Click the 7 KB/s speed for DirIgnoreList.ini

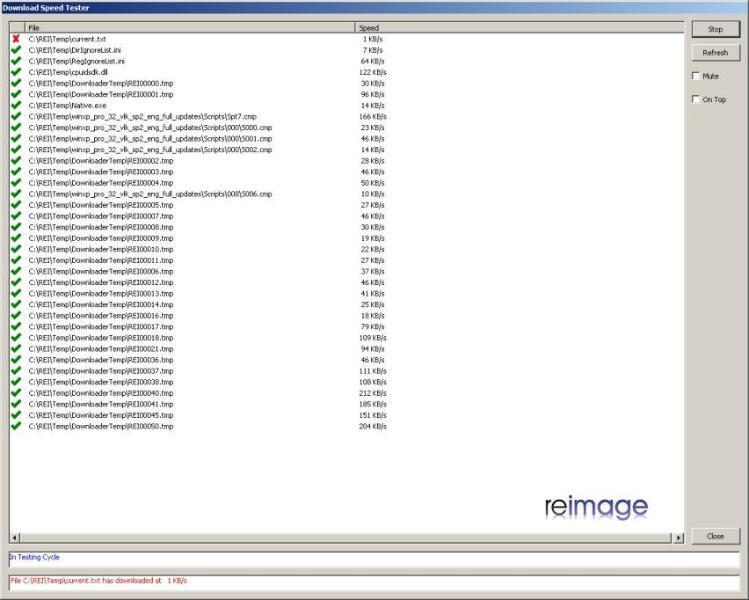click(373, 50)
